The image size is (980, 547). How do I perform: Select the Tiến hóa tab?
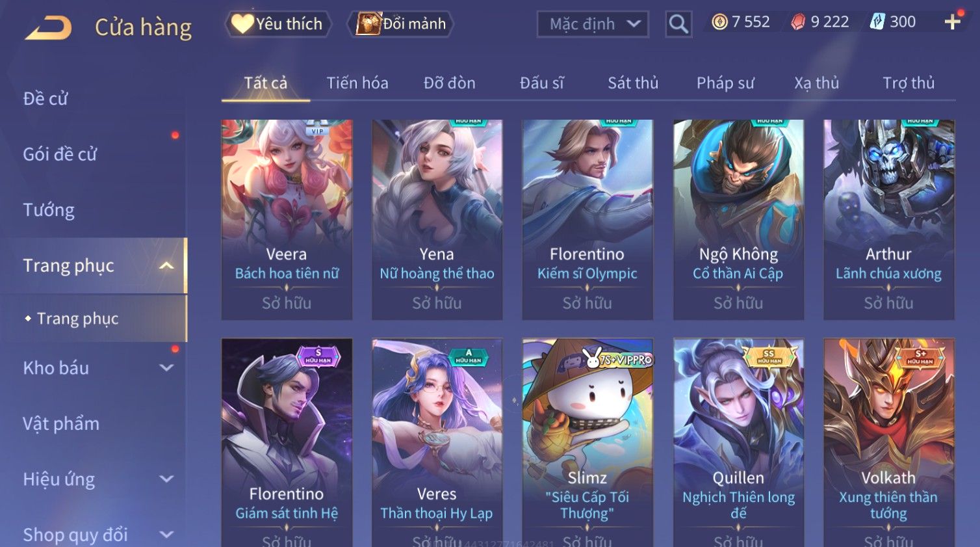357,83
